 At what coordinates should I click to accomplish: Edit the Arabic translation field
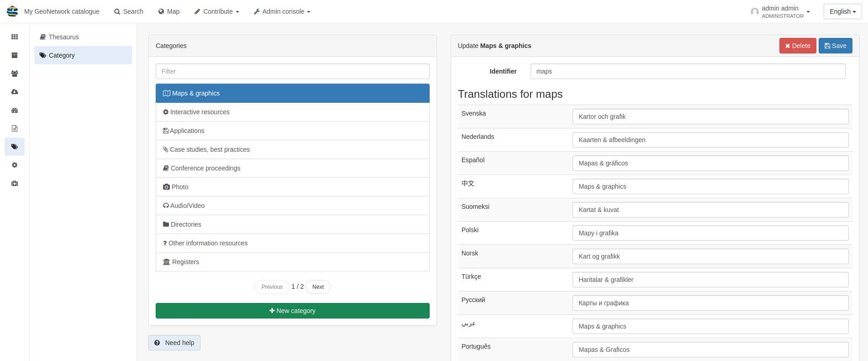tap(710, 326)
